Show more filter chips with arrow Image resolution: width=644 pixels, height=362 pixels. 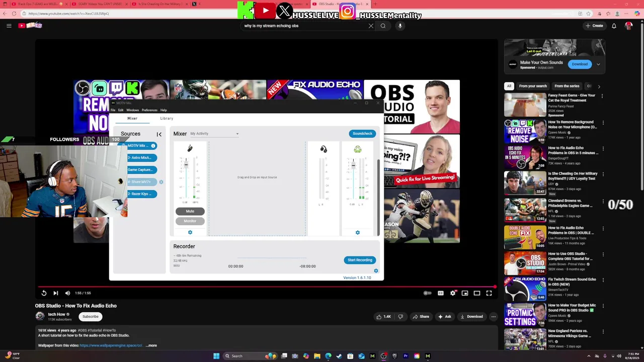pyautogui.click(x=599, y=86)
